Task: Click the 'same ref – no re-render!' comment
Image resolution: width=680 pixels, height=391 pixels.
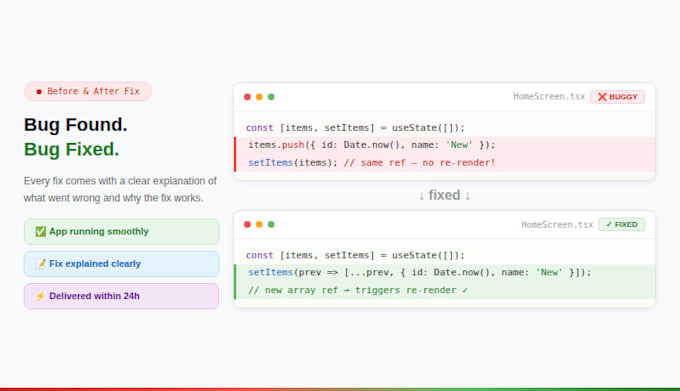Action: (x=419, y=163)
